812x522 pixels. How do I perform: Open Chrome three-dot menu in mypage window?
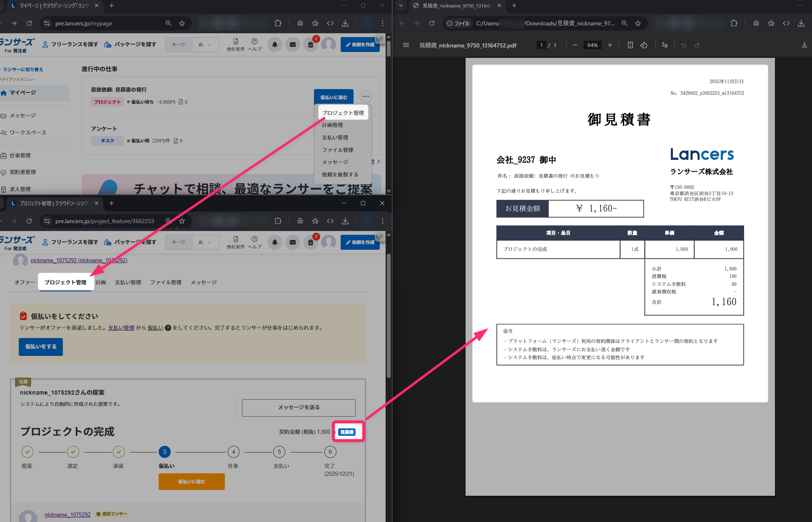coord(382,23)
